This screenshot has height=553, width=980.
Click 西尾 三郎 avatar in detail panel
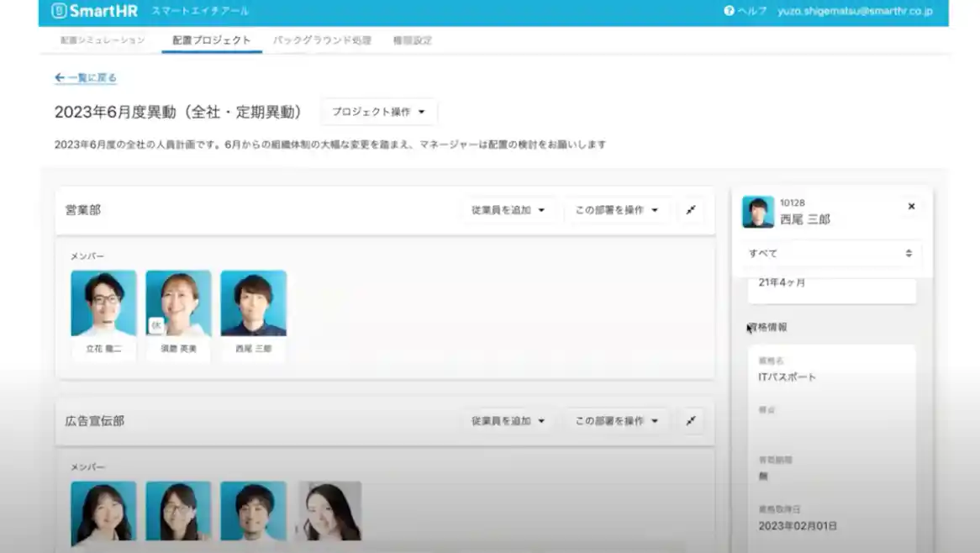click(x=757, y=213)
